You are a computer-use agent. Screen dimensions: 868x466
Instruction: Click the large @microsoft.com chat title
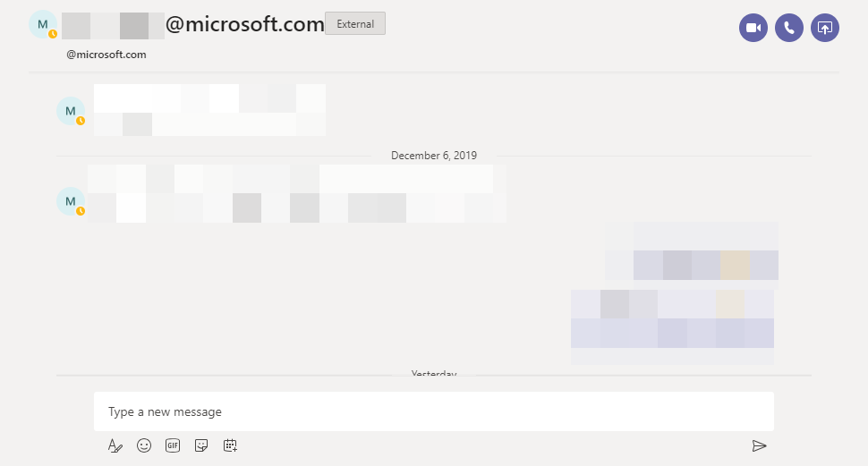(x=244, y=24)
